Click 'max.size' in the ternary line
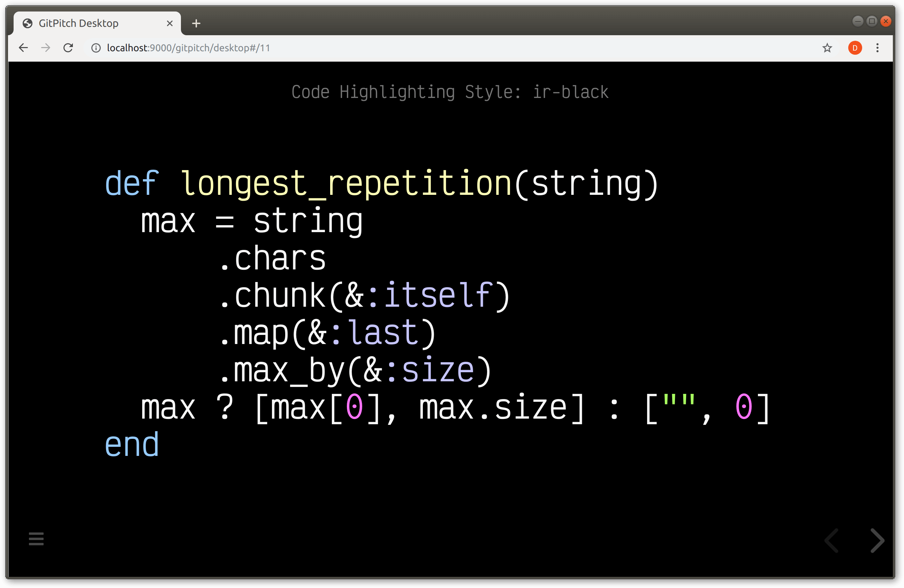 pyautogui.click(x=493, y=407)
